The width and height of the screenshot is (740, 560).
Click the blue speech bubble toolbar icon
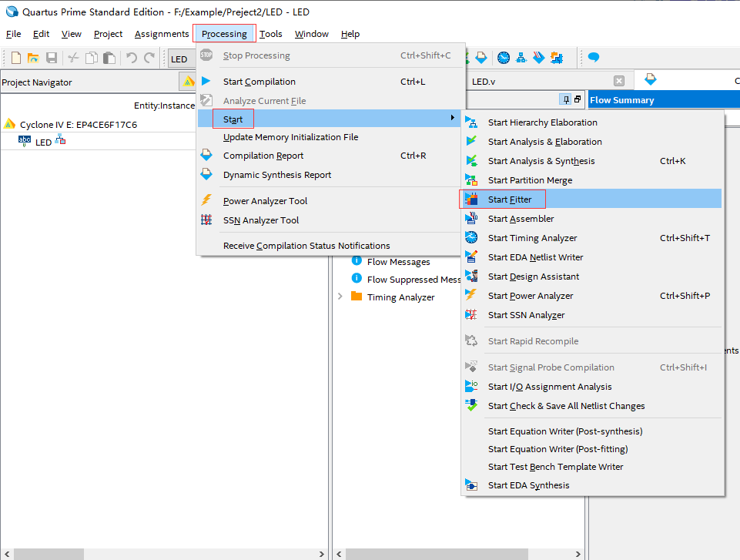(594, 58)
